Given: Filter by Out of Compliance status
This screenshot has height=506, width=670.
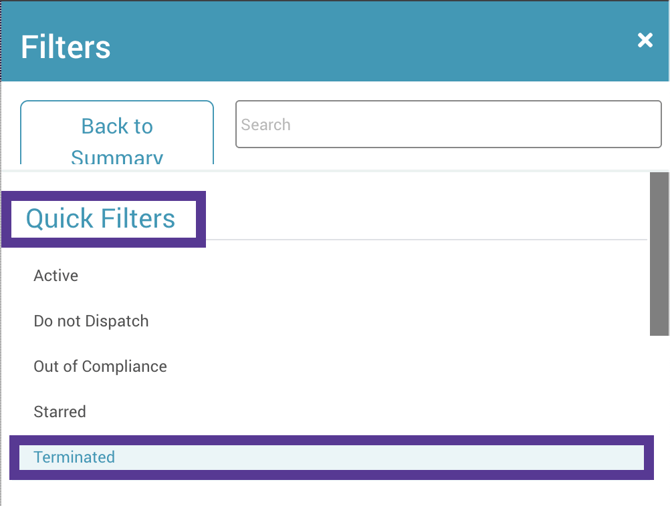Looking at the screenshot, I should (x=100, y=366).
